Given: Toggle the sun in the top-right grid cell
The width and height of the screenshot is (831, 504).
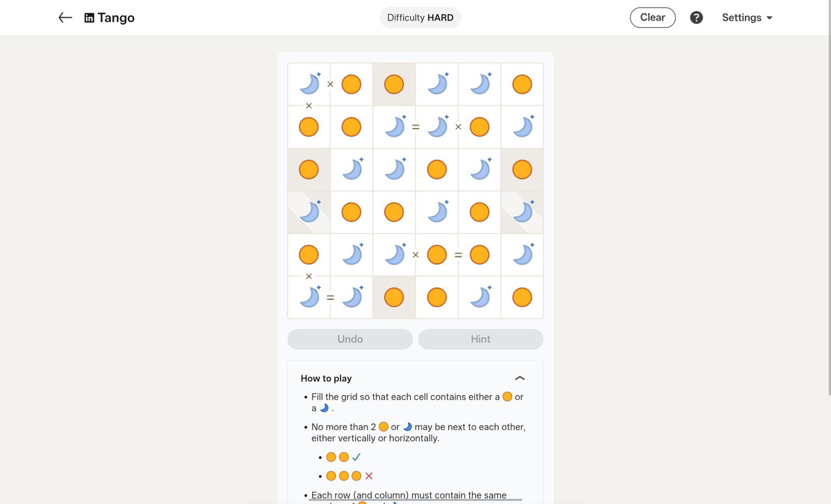Looking at the screenshot, I should click(522, 84).
